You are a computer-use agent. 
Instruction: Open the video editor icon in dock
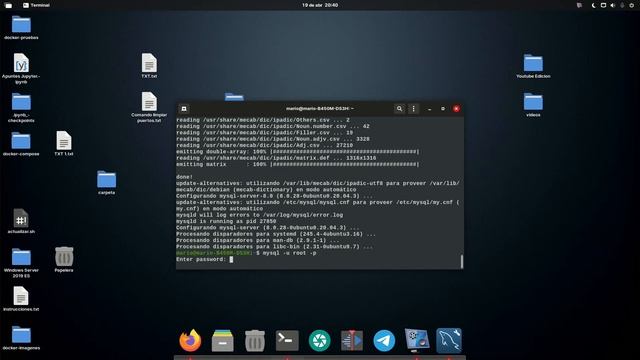[x=352, y=340]
